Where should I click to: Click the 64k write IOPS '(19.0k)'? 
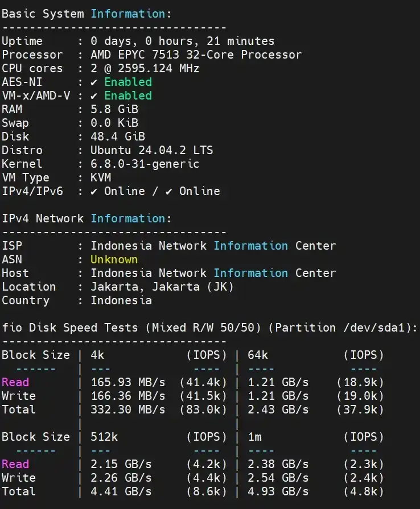361,396
